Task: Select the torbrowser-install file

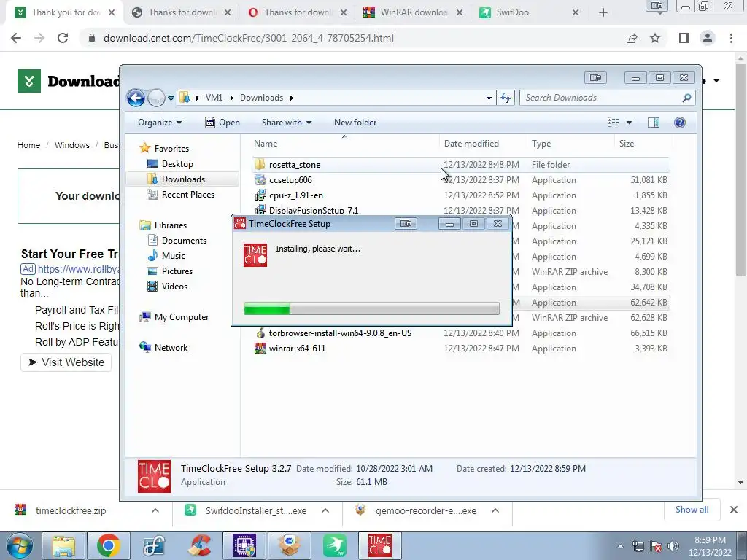Action: 461,332
